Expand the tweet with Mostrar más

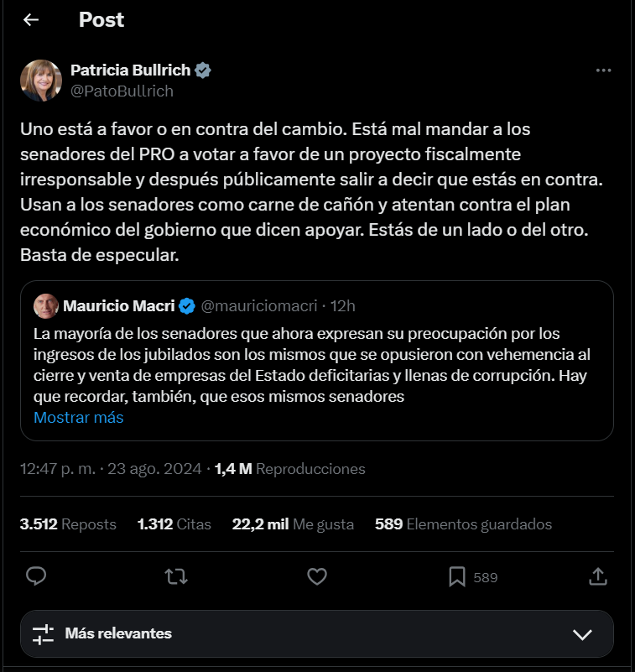(78, 417)
